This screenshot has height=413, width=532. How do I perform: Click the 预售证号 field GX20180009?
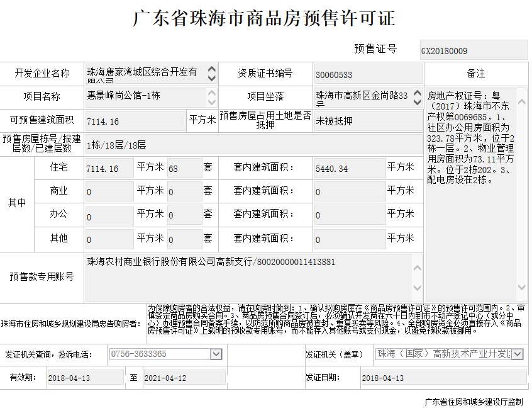coord(474,50)
